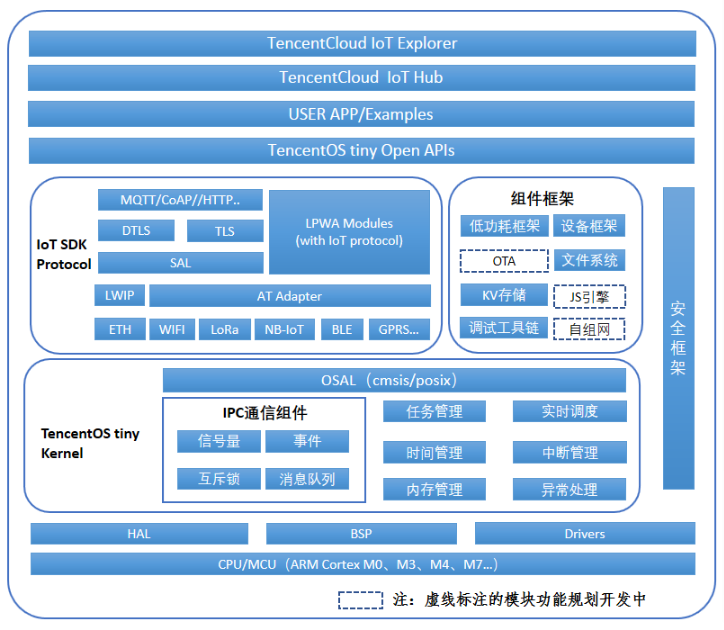The width and height of the screenshot is (724, 630).
Task: Select TencentOS tiny Open APIs bar
Action: (362, 151)
